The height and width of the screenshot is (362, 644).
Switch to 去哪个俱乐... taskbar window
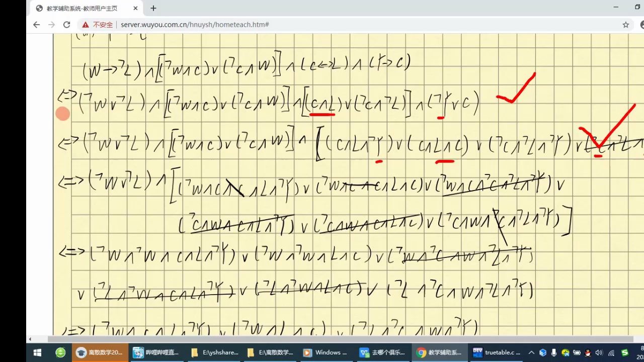click(x=383, y=353)
